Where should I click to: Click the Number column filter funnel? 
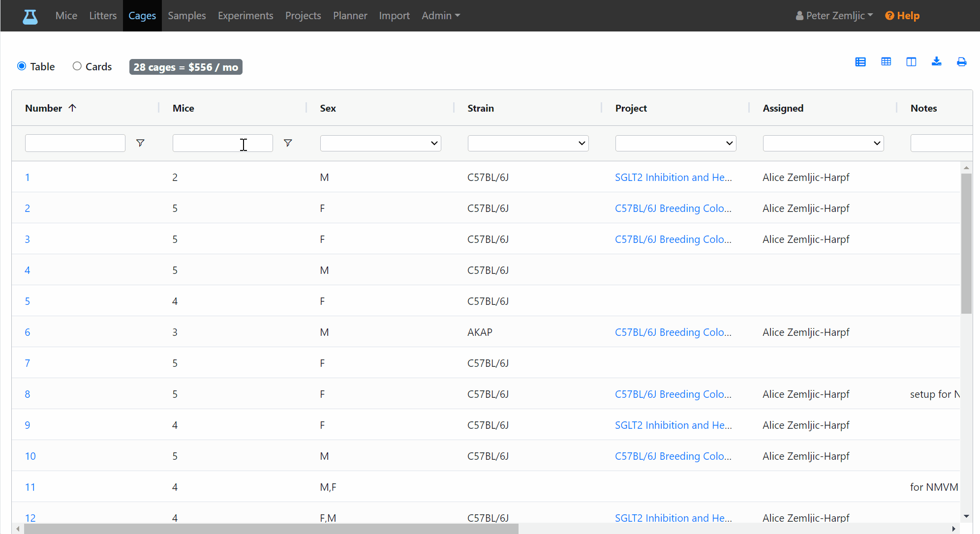[140, 143]
